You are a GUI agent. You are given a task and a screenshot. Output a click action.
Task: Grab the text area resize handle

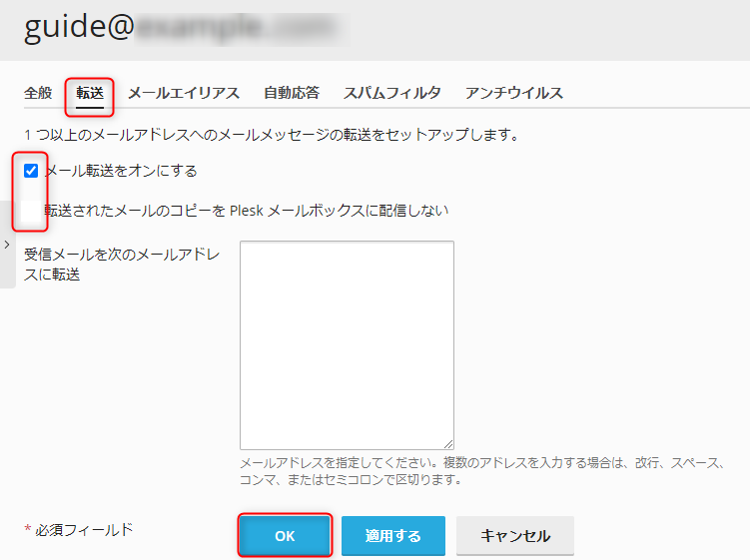pyautogui.click(x=448, y=444)
